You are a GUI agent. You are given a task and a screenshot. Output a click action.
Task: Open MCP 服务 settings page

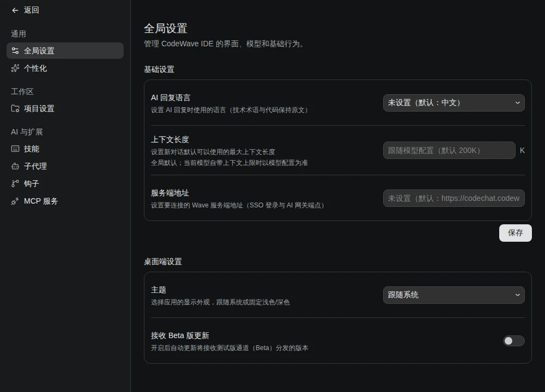pos(65,201)
